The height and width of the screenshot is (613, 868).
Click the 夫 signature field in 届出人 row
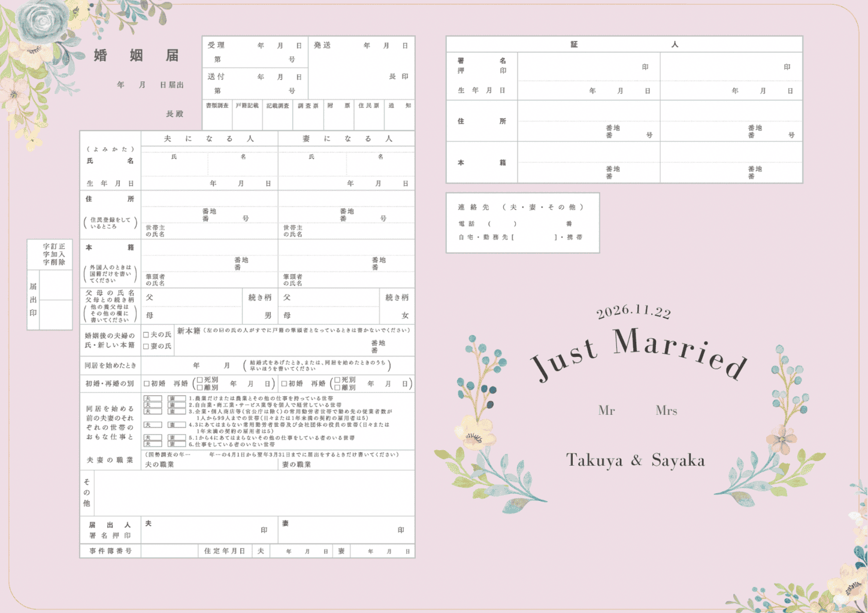[204, 530]
